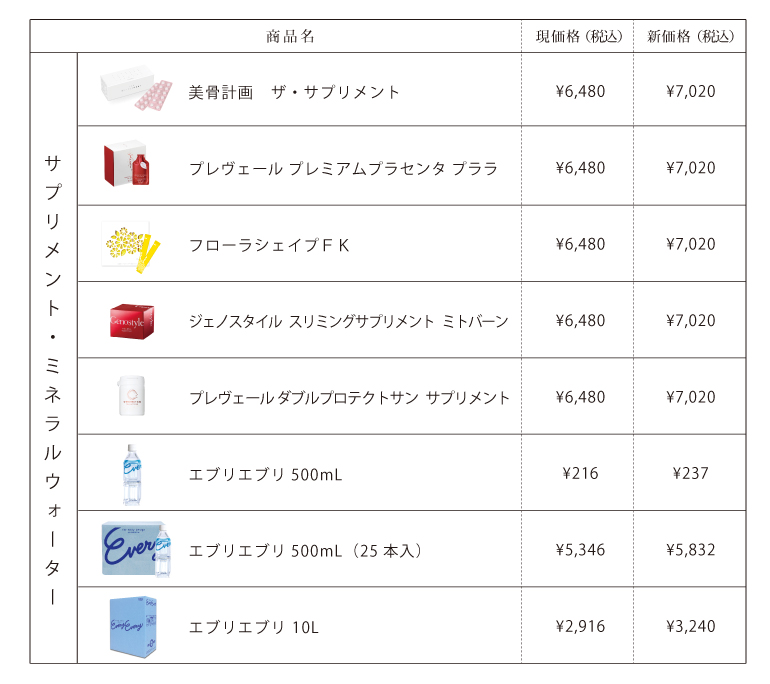Click the white Double Protect Sun bottle image

click(132, 396)
